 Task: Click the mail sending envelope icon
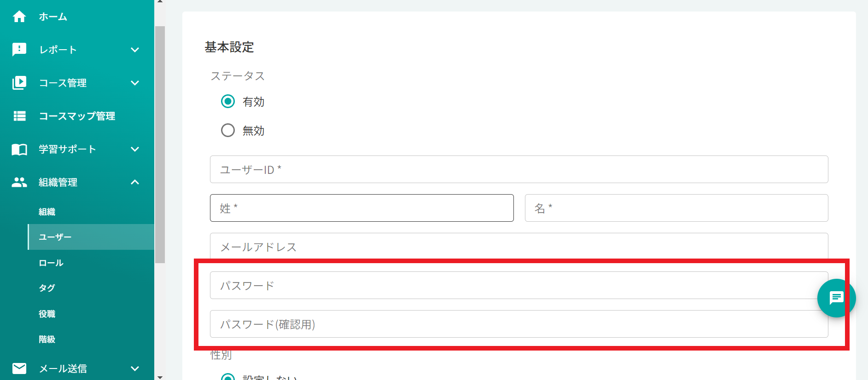pos(19,368)
